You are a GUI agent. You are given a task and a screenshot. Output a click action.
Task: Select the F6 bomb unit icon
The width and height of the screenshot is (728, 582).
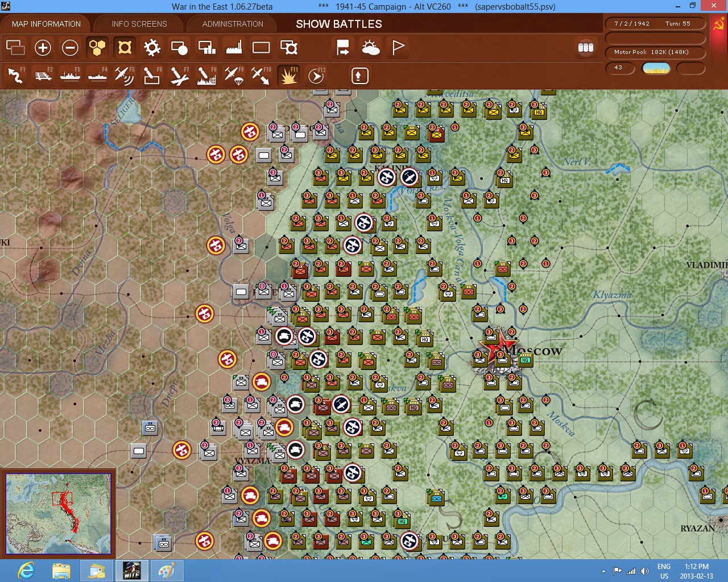(152, 76)
